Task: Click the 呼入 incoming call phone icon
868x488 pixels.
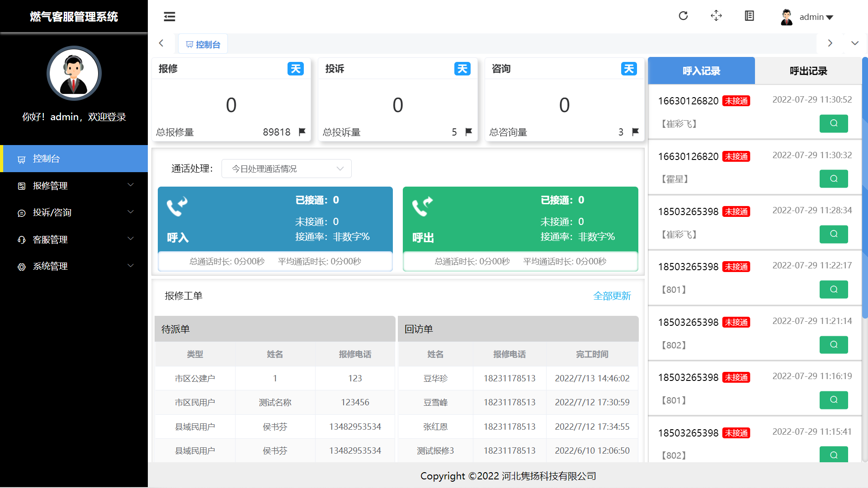Action: tap(177, 206)
